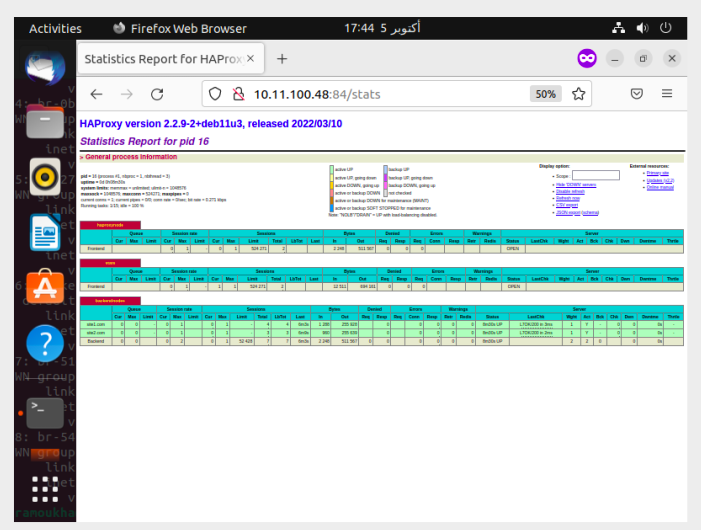Open the Firefox Web Browser app menu
Image resolution: width=701 pixels, height=530 pixels.
tap(179, 29)
